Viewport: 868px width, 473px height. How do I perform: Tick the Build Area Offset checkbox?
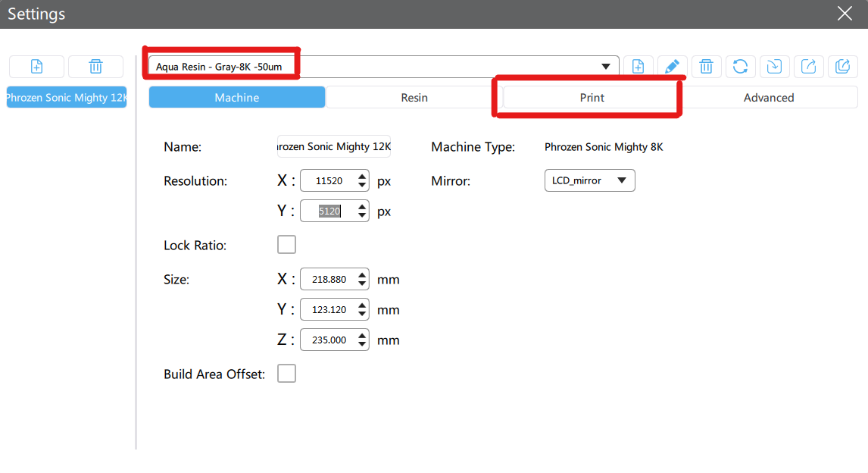coord(287,374)
